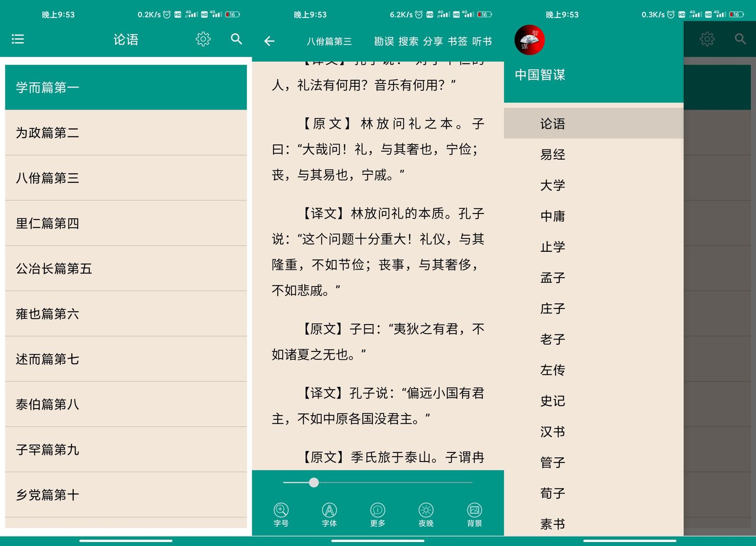Choose 庄子 in the sidebar list

click(553, 308)
